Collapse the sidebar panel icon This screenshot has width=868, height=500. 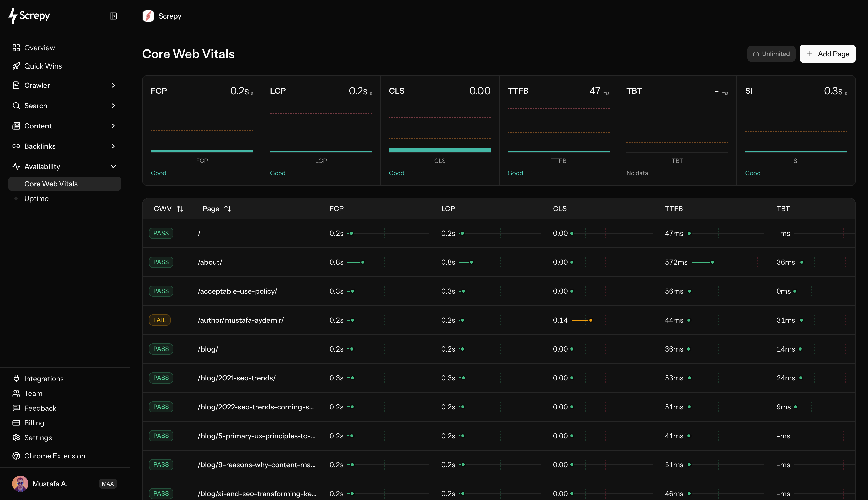[x=113, y=16]
